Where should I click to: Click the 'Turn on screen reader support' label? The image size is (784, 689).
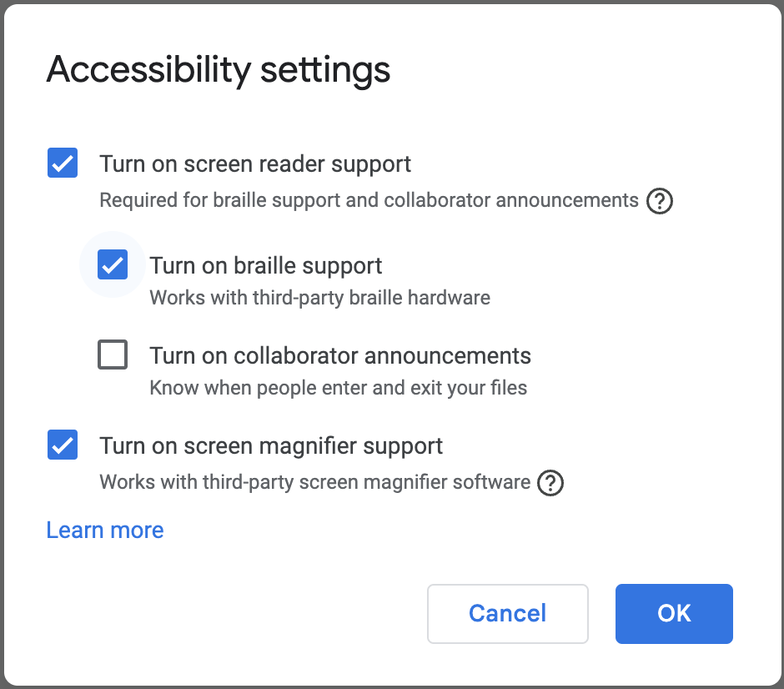click(x=255, y=164)
